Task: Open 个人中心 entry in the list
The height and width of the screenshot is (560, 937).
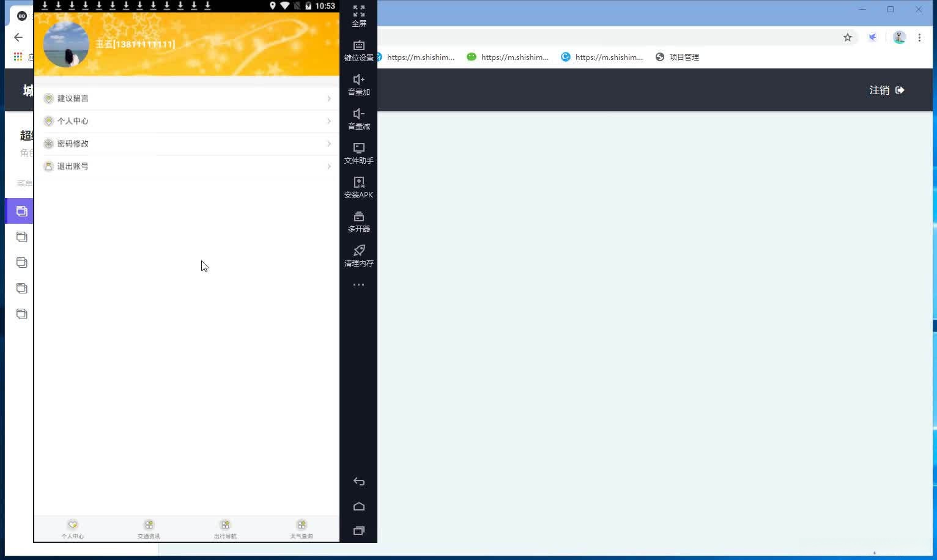Action: tap(187, 121)
